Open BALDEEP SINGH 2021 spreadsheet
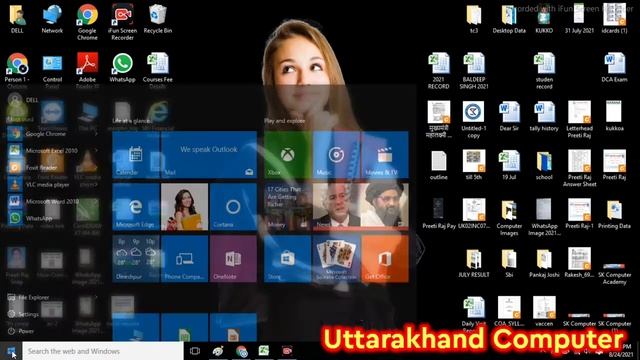This screenshot has width=640, height=360. click(x=474, y=71)
